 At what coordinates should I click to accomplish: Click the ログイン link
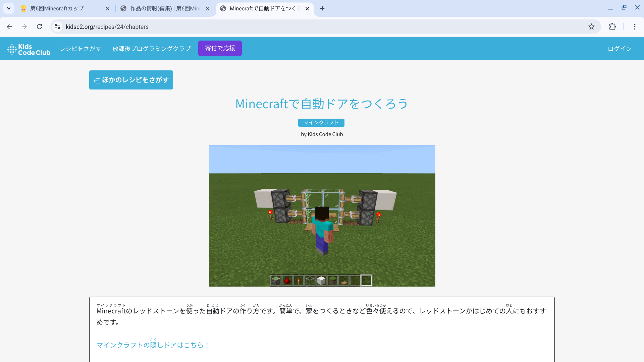620,49
